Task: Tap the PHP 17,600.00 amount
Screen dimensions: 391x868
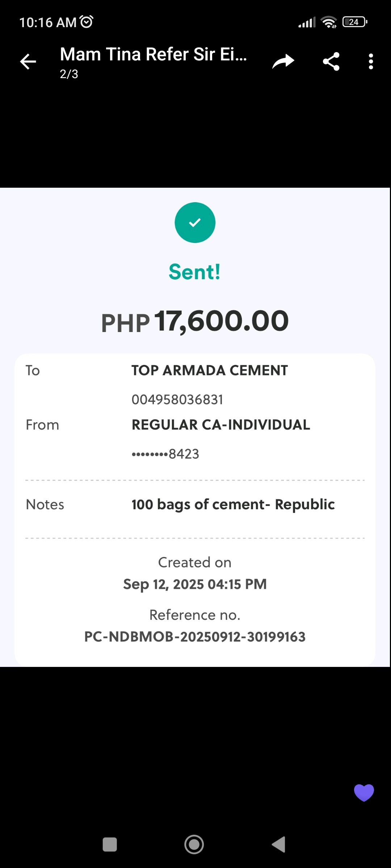Action: 195,321
